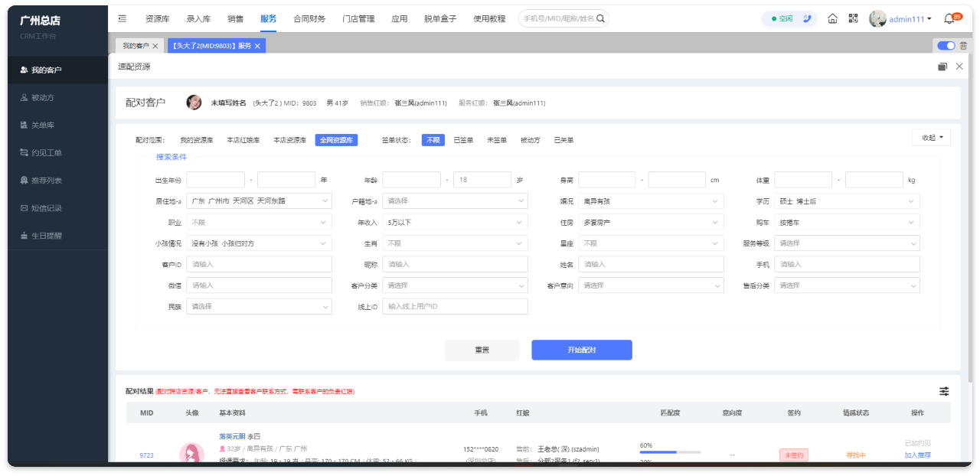
Task: Switch to the 我的客户 tab
Action: (136, 46)
